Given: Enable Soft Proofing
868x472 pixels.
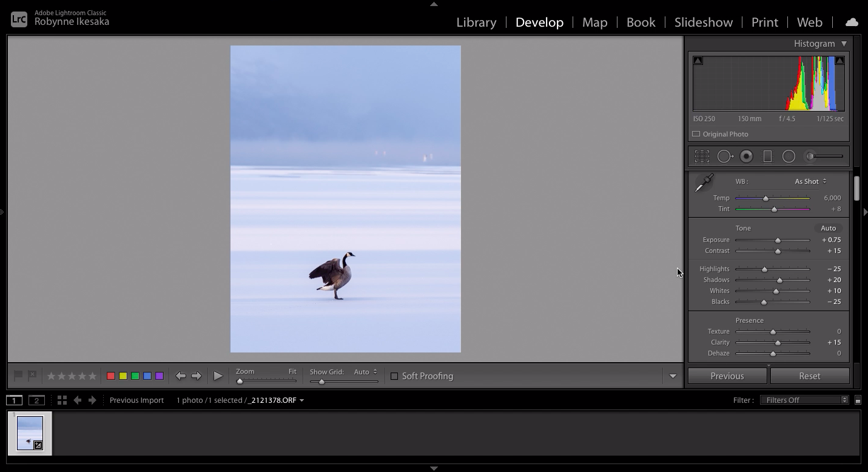Looking at the screenshot, I should pyautogui.click(x=395, y=376).
